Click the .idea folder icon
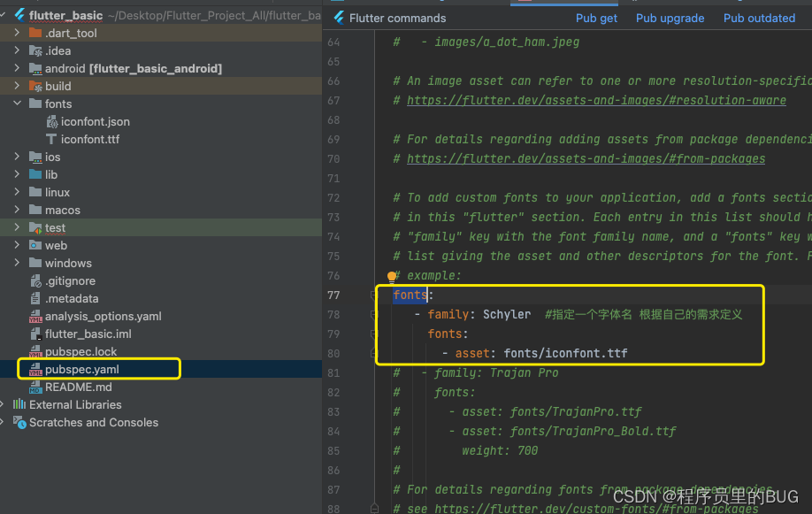Screen dimensions: 812x514 [35, 50]
